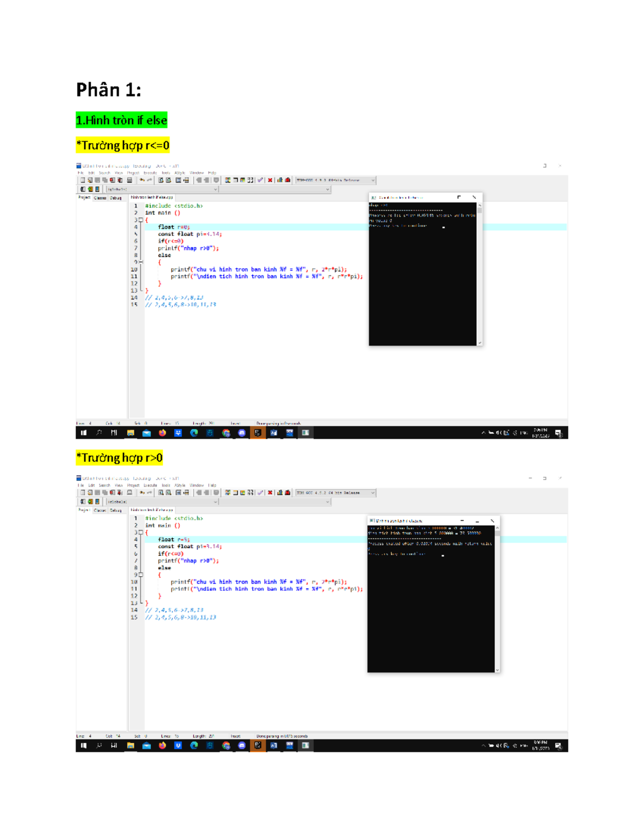Open a file using the Open toolbar icon
This screenshot has height=834, width=644.
[x=91, y=180]
